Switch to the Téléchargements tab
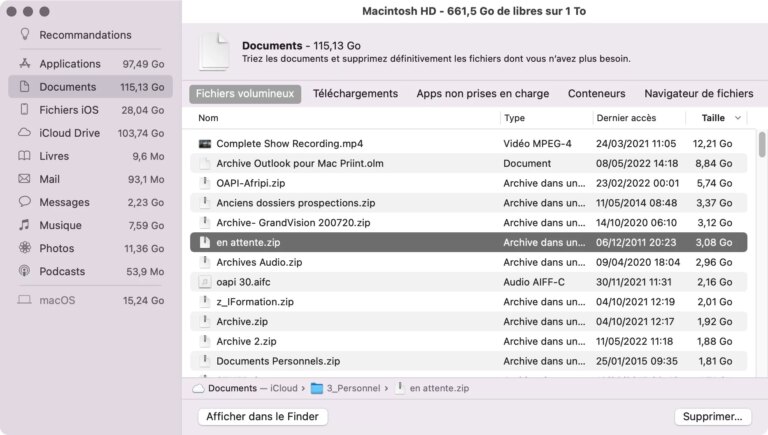768x435 pixels. point(355,94)
